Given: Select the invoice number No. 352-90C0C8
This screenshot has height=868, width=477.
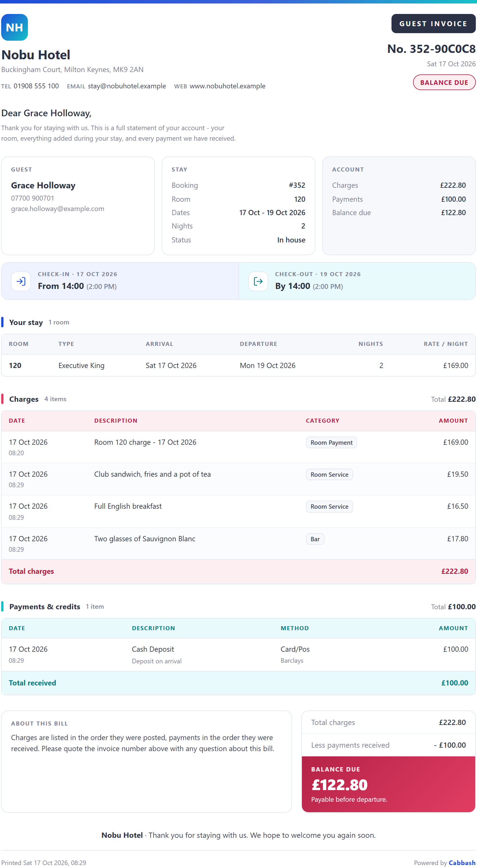Looking at the screenshot, I should pos(431,49).
